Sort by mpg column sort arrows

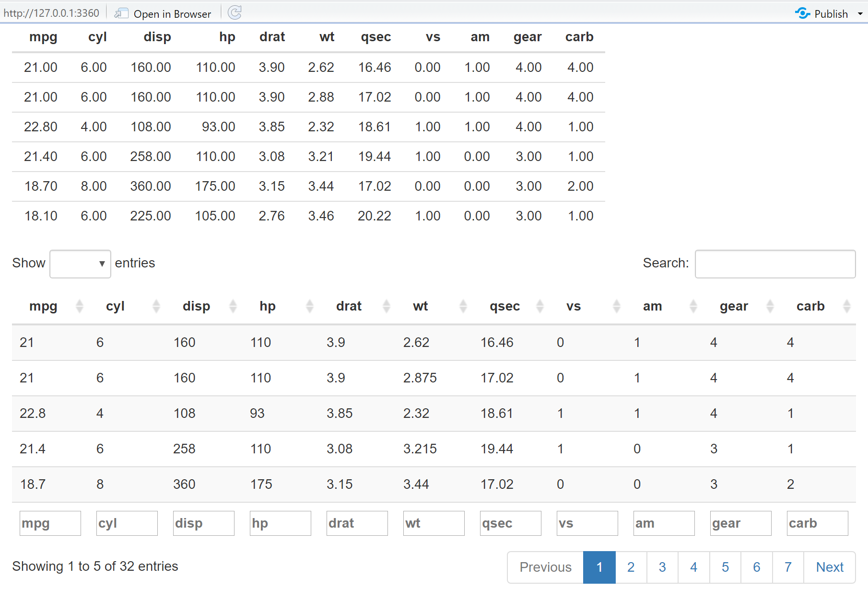coord(80,306)
